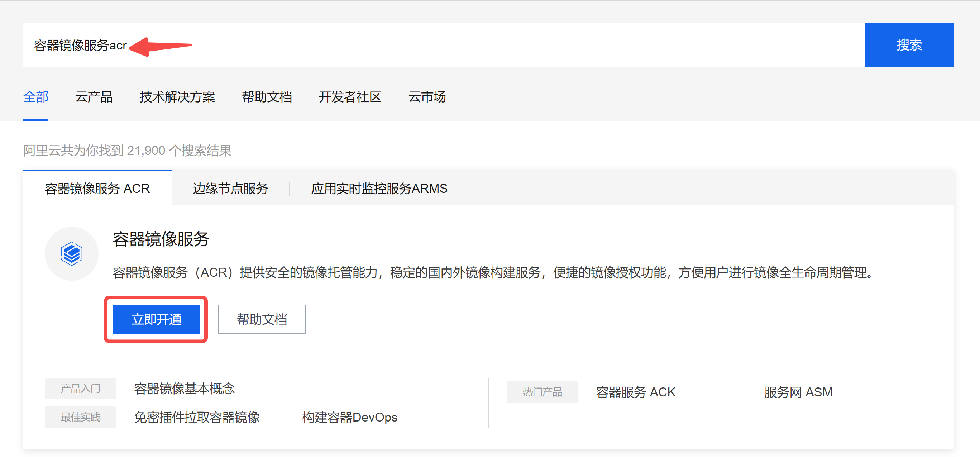980x457 pixels.
Task: Click the 立即开通 button
Action: (x=156, y=319)
